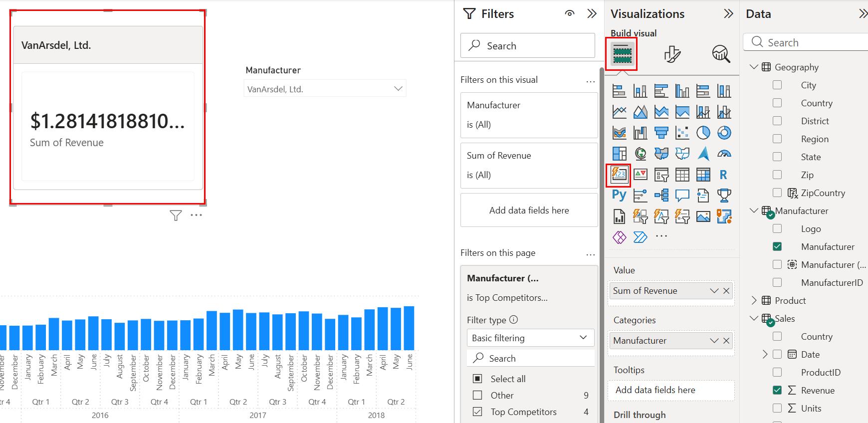The height and width of the screenshot is (423, 868).
Task: Select the Gauge visual
Action: pos(724,154)
